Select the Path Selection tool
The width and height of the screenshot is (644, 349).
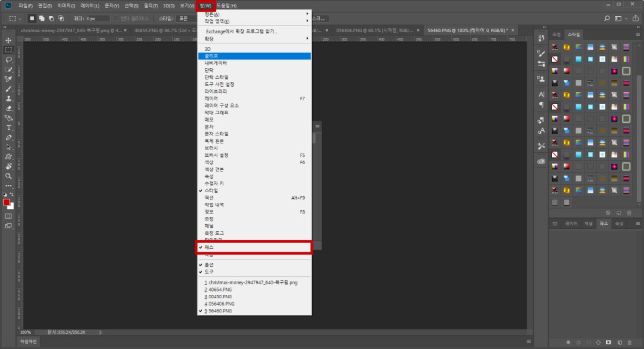click(x=8, y=147)
